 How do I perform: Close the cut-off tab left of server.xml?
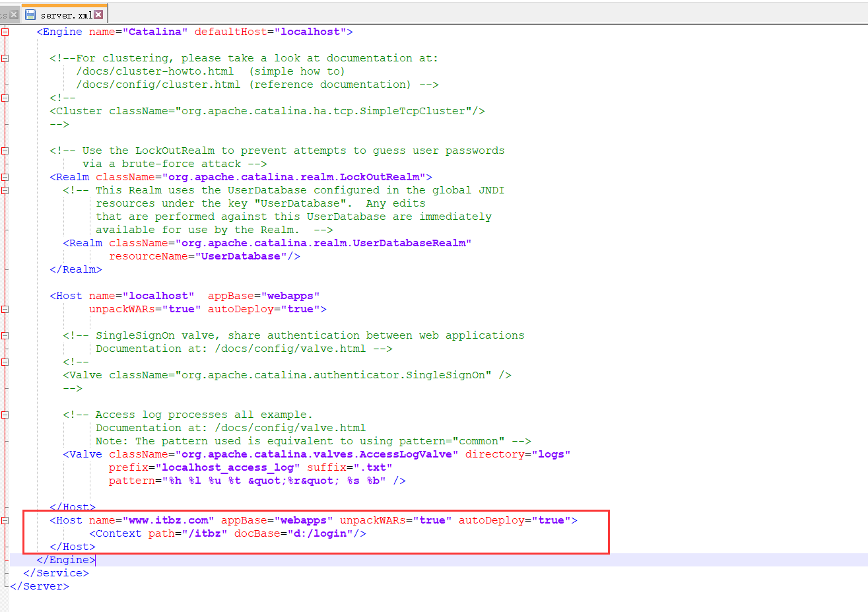(14, 15)
